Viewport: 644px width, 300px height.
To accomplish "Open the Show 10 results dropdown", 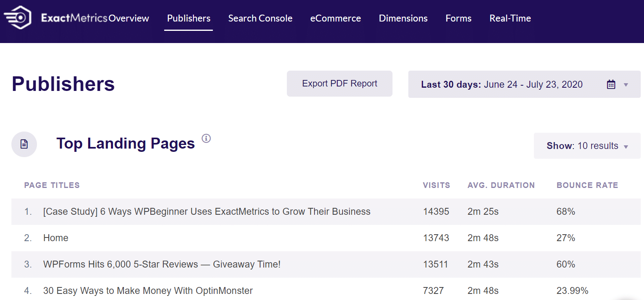I will (587, 146).
